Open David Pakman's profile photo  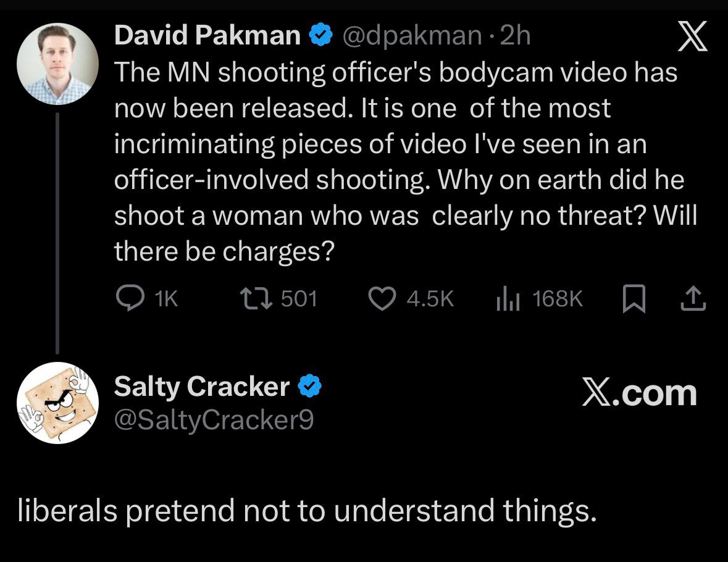pos(57,64)
